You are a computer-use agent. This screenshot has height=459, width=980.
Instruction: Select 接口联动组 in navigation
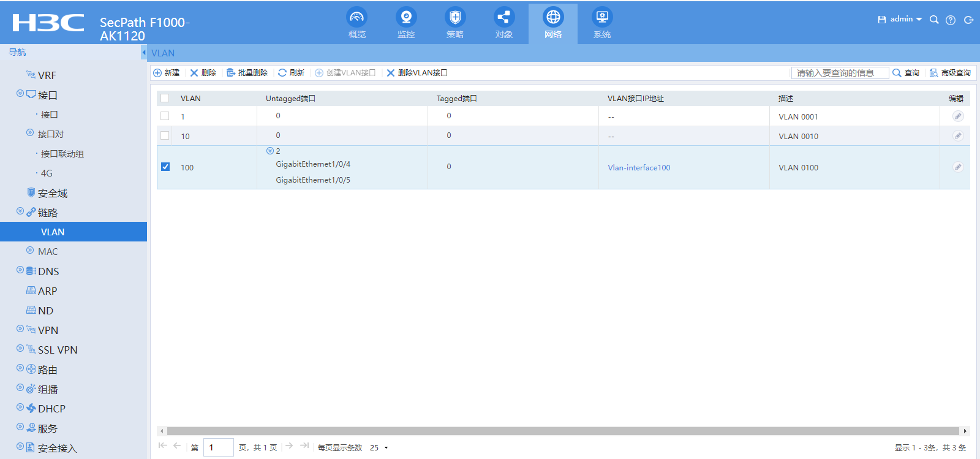[x=62, y=154]
